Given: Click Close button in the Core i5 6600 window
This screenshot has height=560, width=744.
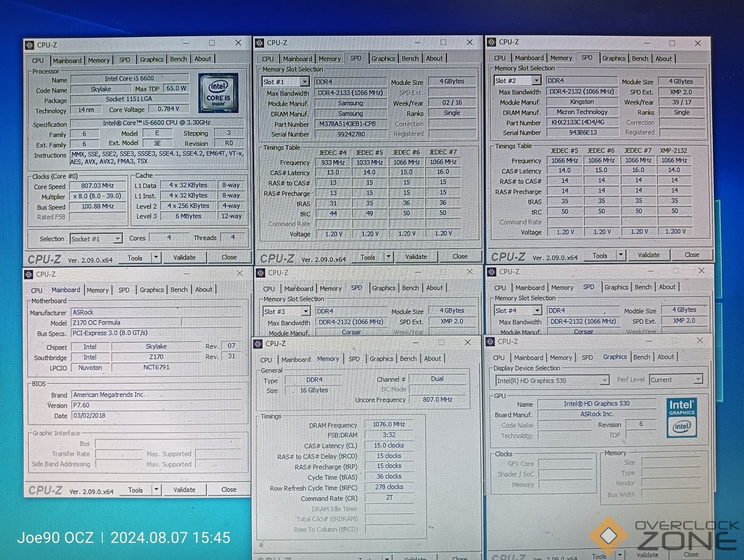Looking at the screenshot, I should (x=229, y=257).
